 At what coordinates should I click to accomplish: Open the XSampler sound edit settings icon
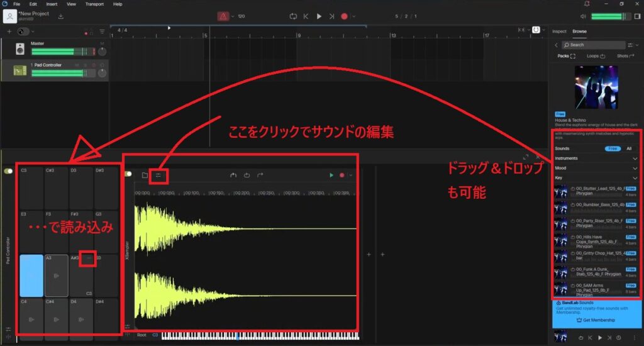pos(159,176)
